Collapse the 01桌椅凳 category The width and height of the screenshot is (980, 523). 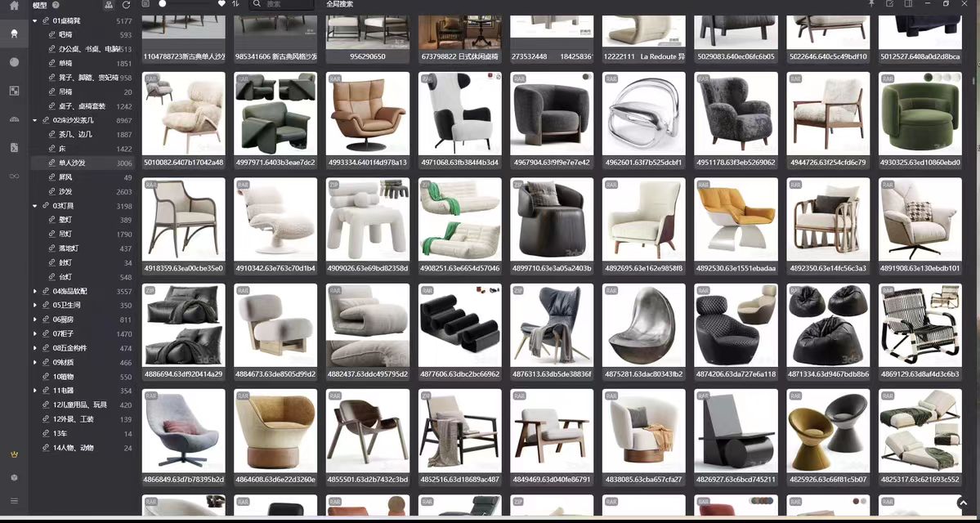pos(35,20)
